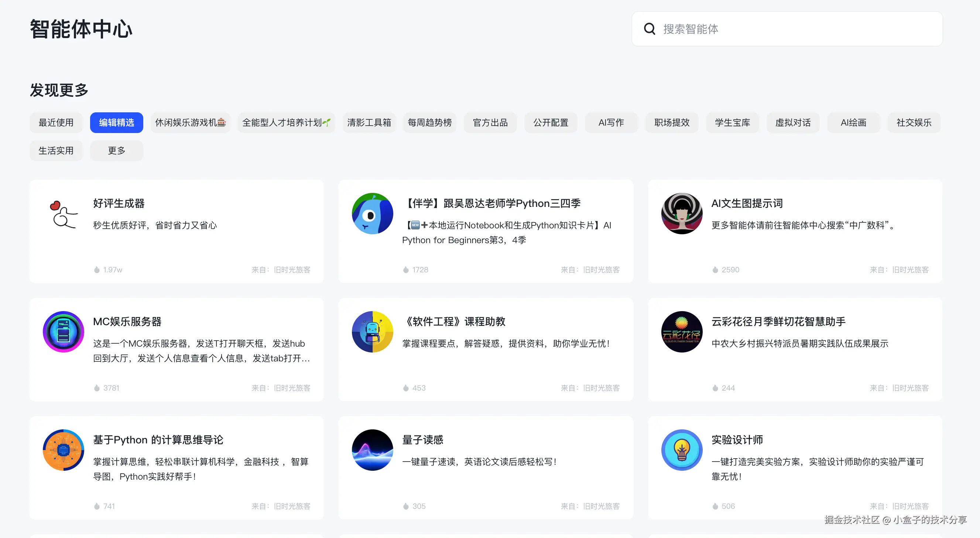The image size is (980, 538).
Task: Open the 好评生成器 agent avatar
Action: (x=63, y=214)
